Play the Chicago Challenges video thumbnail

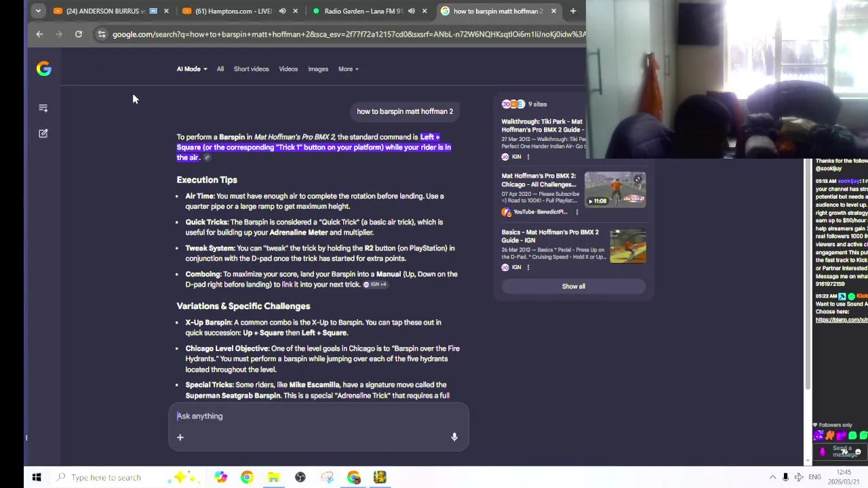coord(615,189)
